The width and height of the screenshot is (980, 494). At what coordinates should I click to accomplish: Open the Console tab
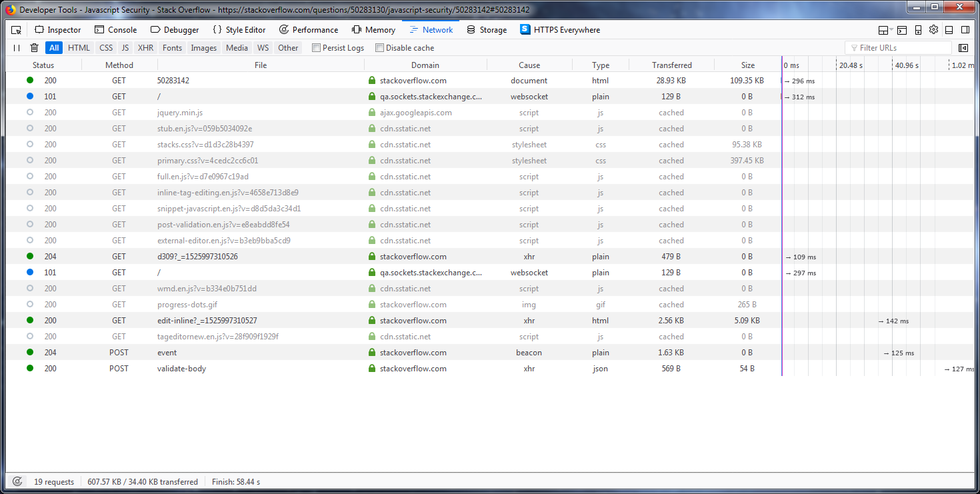point(116,30)
